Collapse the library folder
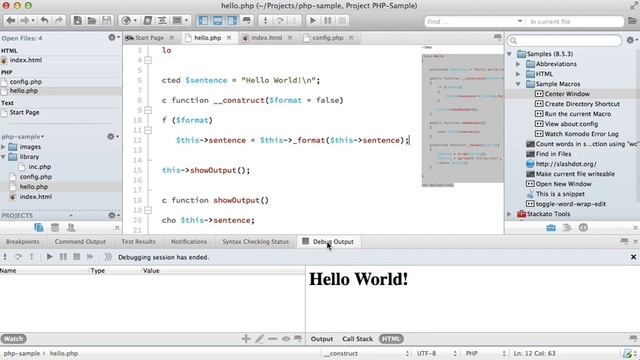640x360 pixels. click(x=3, y=157)
